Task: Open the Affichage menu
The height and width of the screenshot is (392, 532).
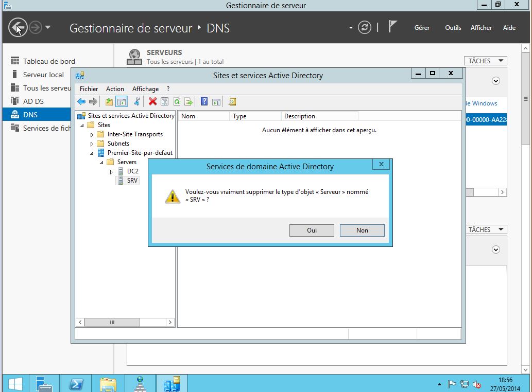Action: (x=145, y=89)
